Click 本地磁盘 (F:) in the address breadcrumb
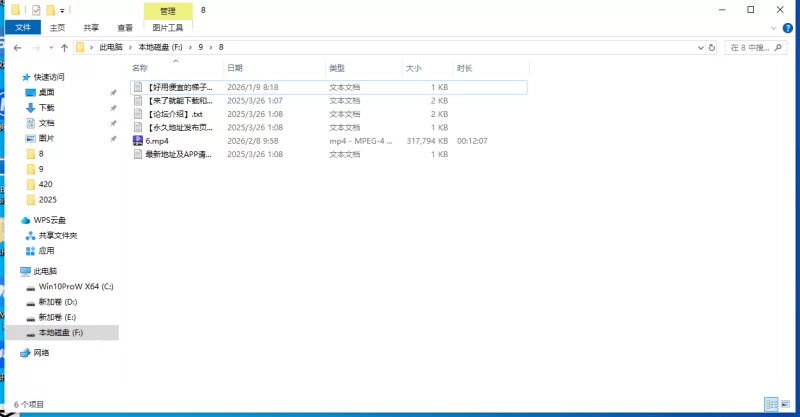This screenshot has height=417, width=800. tap(160, 47)
